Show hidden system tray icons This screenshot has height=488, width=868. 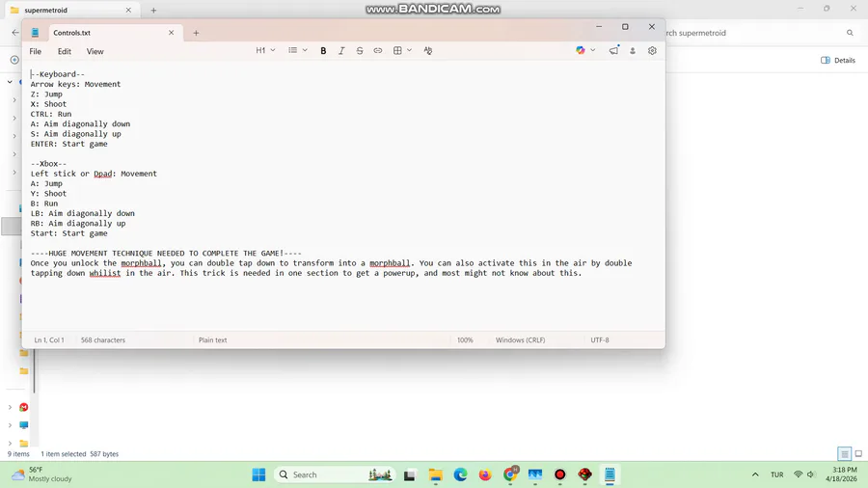(x=755, y=474)
